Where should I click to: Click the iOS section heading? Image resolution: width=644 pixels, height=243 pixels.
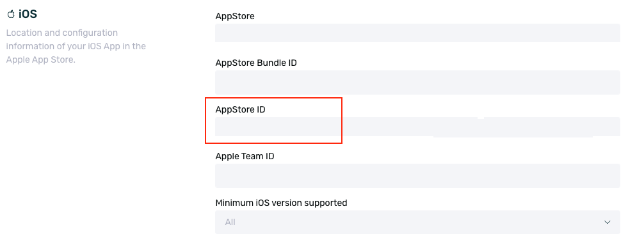pos(28,14)
